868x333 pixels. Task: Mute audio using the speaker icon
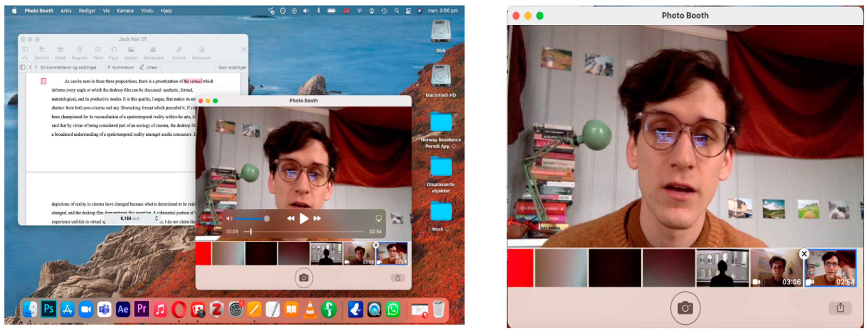pyautogui.click(x=229, y=218)
